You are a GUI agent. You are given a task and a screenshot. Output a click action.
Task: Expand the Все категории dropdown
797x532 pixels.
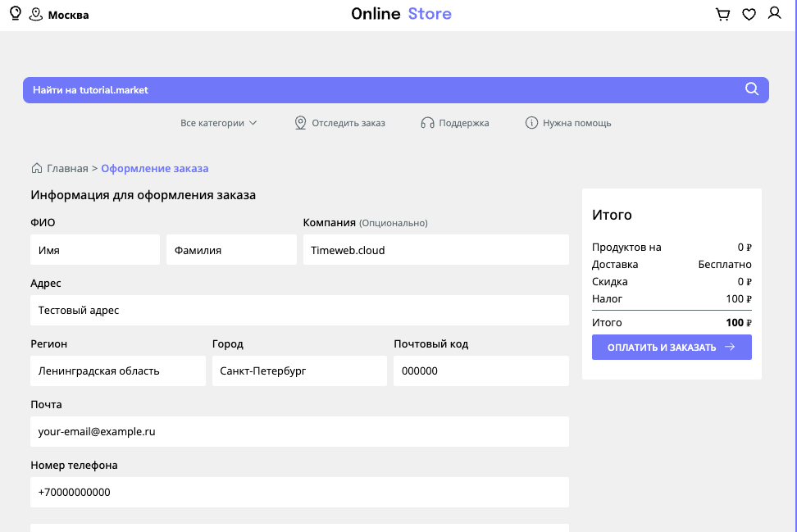(218, 123)
